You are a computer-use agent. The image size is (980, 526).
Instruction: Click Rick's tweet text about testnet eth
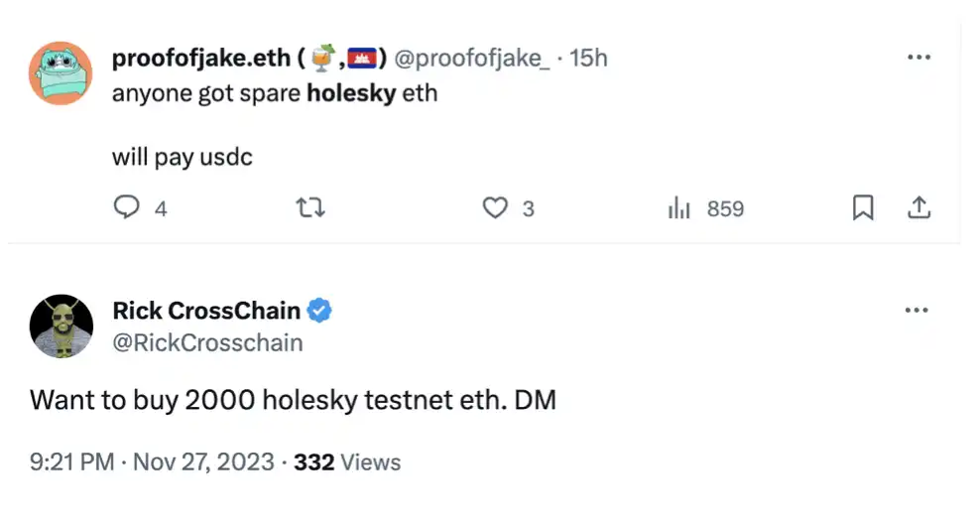pos(293,400)
